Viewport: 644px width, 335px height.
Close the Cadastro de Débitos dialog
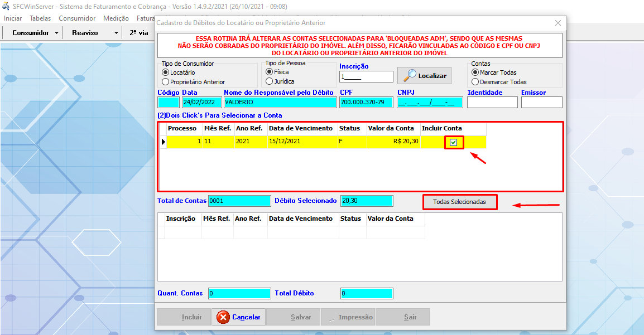click(558, 23)
